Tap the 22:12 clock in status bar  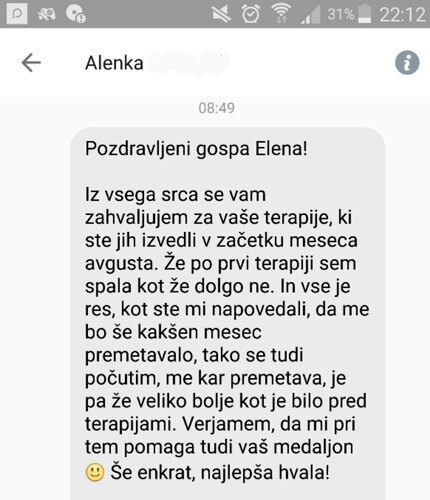click(x=403, y=15)
